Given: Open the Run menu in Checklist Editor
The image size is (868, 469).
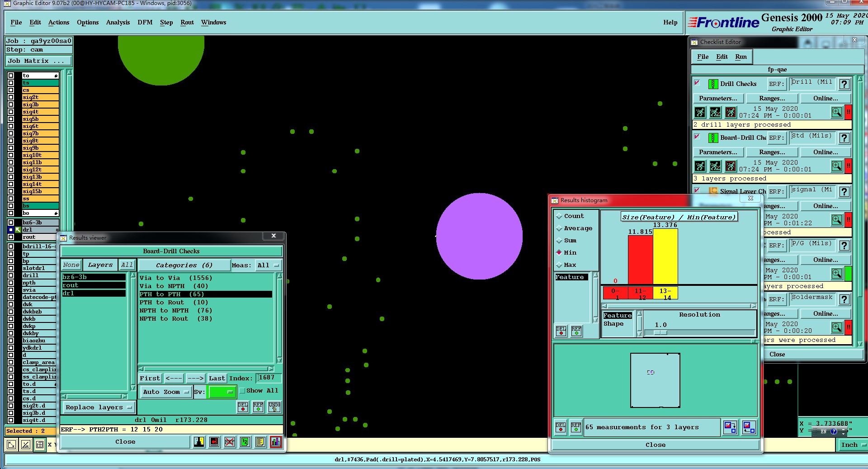Looking at the screenshot, I should click(741, 57).
